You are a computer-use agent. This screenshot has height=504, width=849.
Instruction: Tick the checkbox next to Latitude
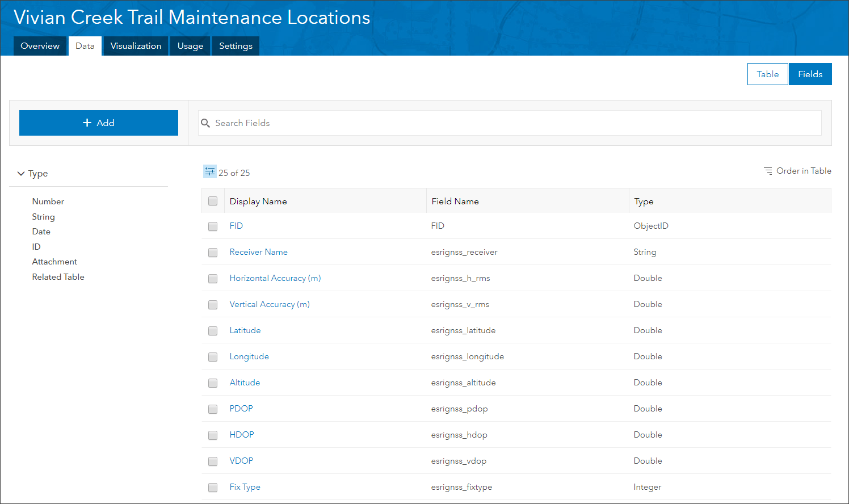point(213,331)
